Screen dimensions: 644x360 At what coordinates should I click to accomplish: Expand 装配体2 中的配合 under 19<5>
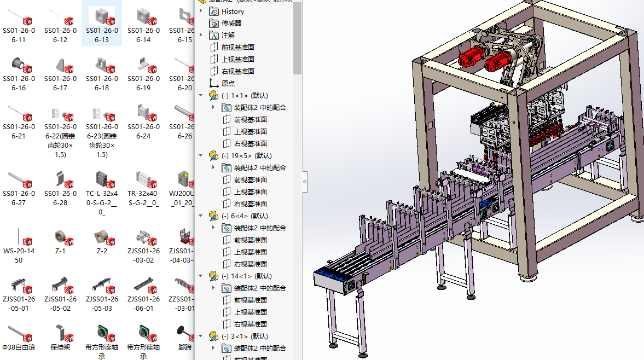pyautogui.click(x=213, y=167)
